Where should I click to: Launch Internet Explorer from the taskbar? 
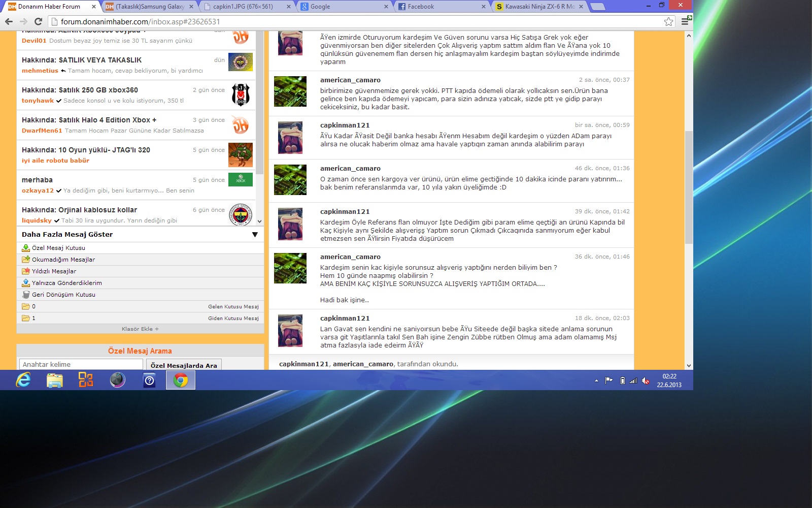[x=23, y=380]
